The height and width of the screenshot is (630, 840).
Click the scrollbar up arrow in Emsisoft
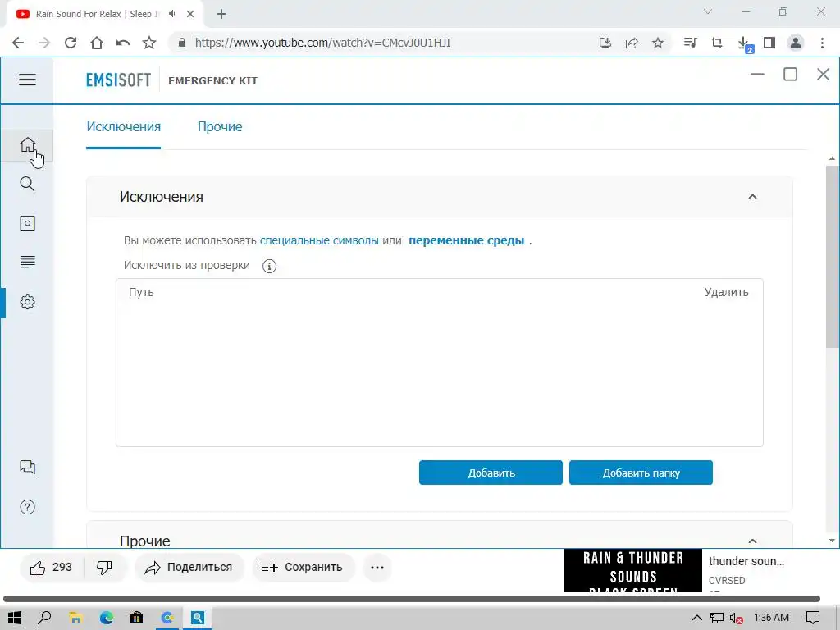pos(832,158)
